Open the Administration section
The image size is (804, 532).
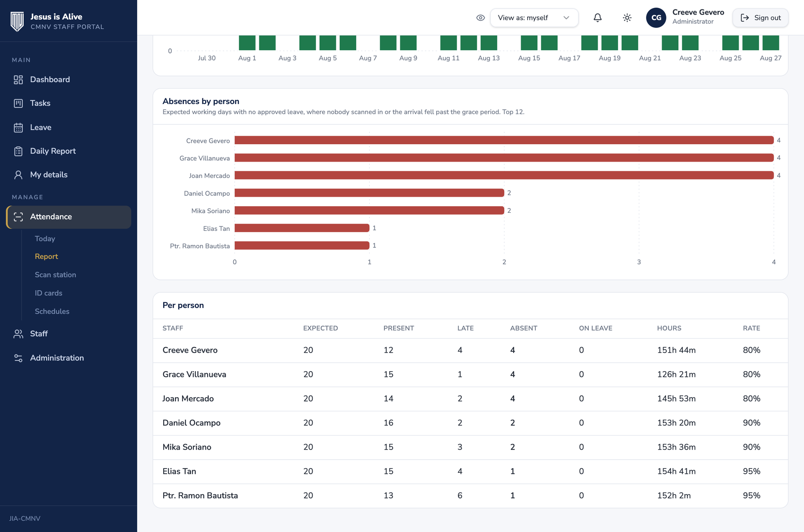point(69,358)
